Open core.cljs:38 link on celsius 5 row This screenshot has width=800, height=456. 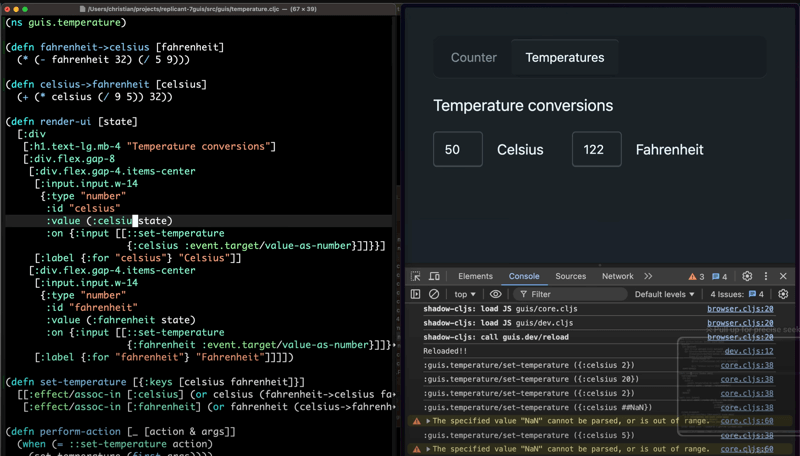(x=746, y=435)
